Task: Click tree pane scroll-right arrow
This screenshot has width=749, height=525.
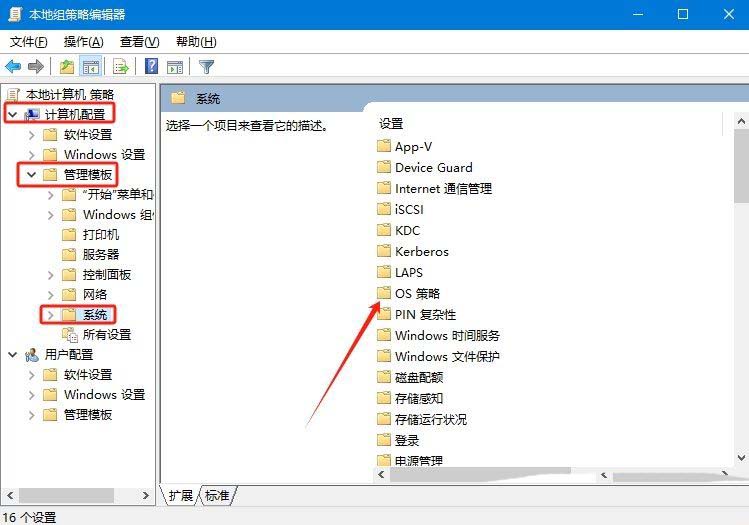Action: click(146, 495)
